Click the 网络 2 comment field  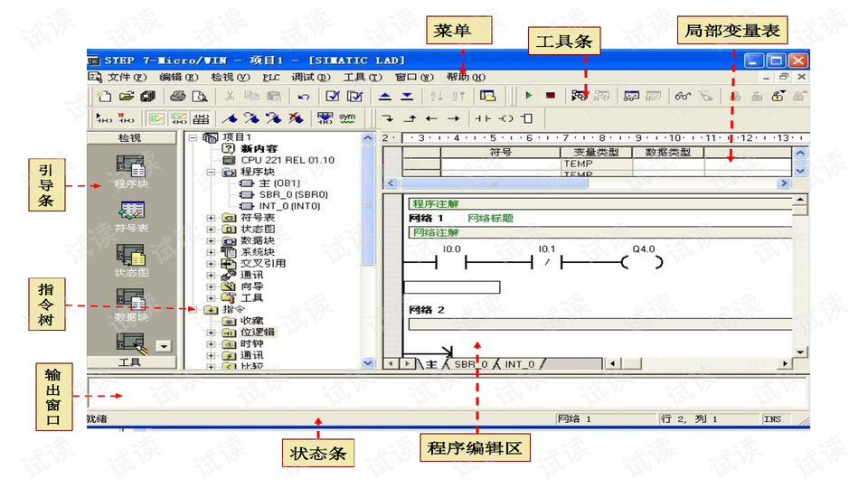point(599,324)
